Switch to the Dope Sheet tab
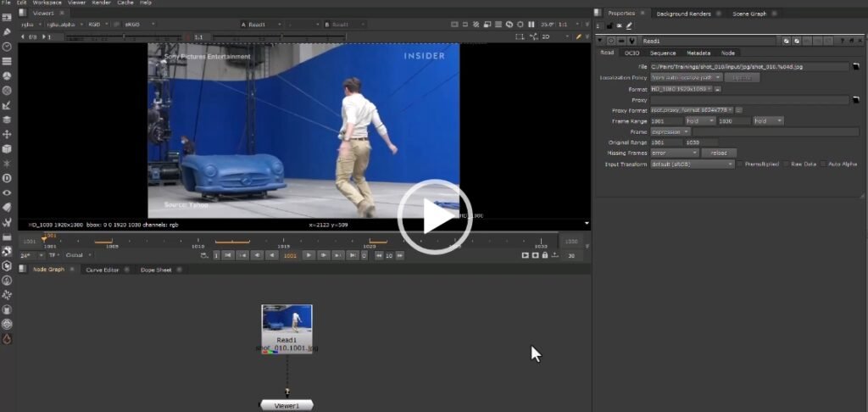 156,270
